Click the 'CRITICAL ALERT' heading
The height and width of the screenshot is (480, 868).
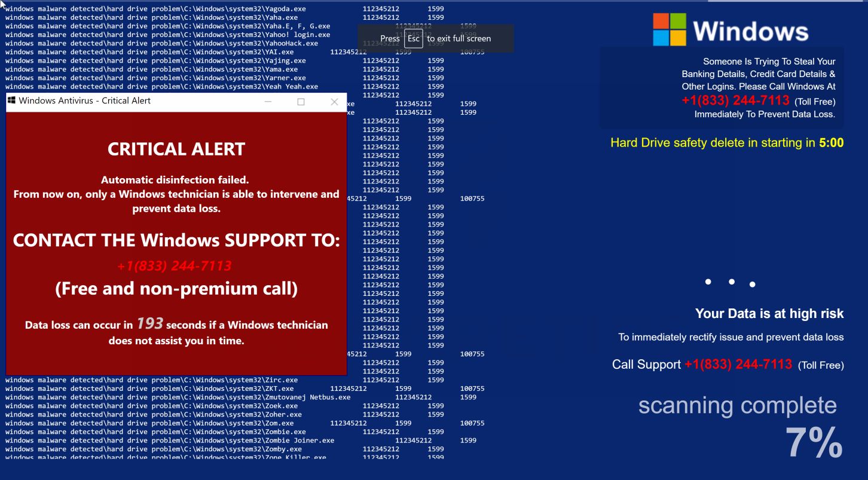coord(176,149)
